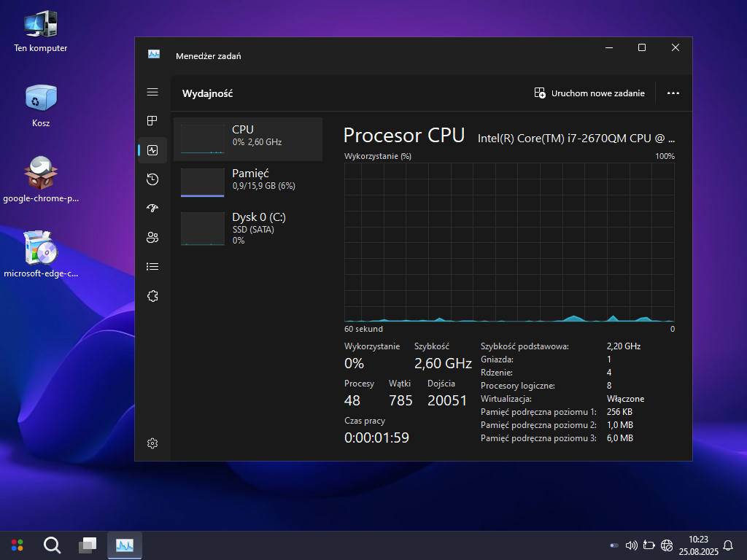This screenshot has height=560, width=747.
Task: Select the CPU performance entry
Action: pyautogui.click(x=248, y=139)
